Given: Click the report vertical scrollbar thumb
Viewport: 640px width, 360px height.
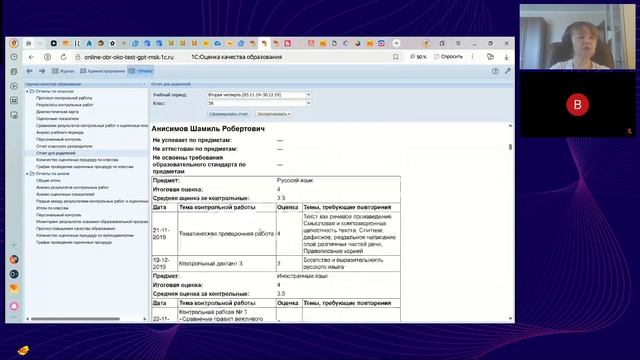Looking at the screenshot, I should click(510, 147).
